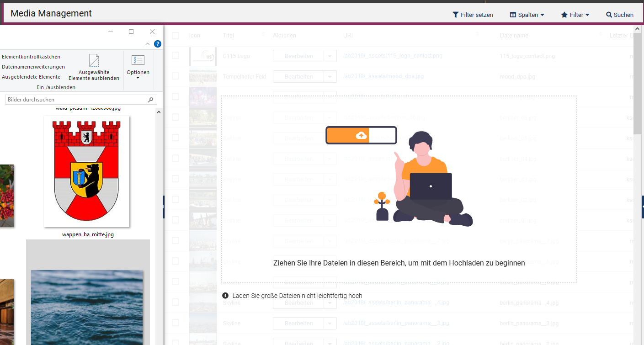Click the Filter setzen funnel icon
The width and height of the screenshot is (644, 345).
point(455,15)
